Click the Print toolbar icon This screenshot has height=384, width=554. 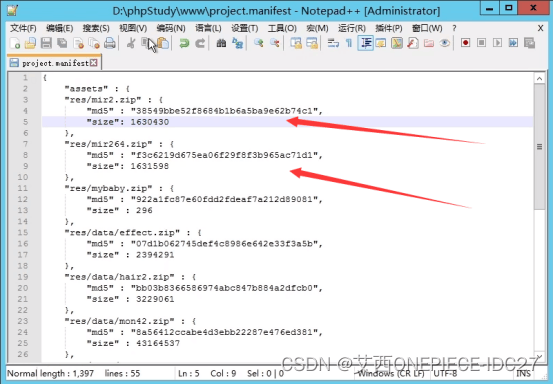tap(110, 43)
